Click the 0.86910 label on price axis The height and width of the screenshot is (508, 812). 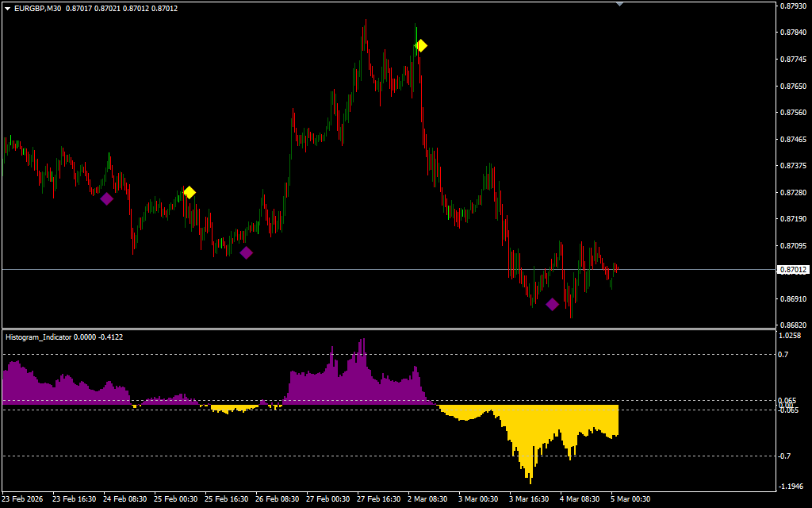point(791,298)
